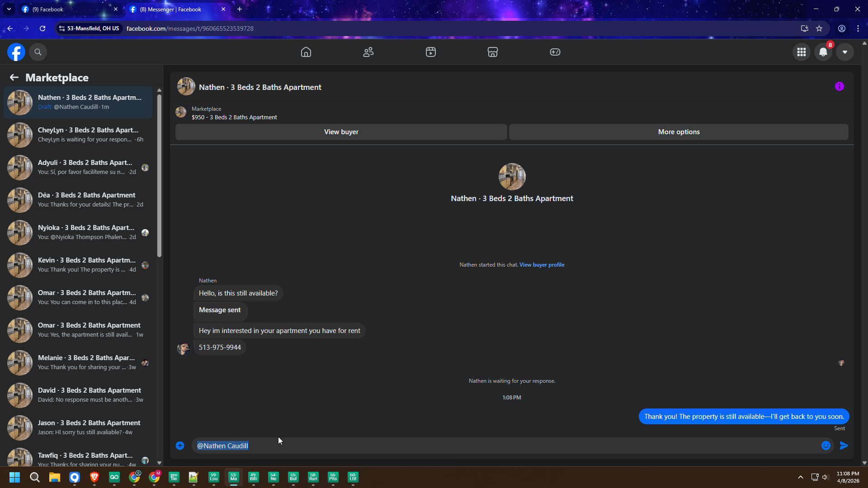868x488 pixels.
Task: Open the Reels video icon
Action: pos(430,52)
